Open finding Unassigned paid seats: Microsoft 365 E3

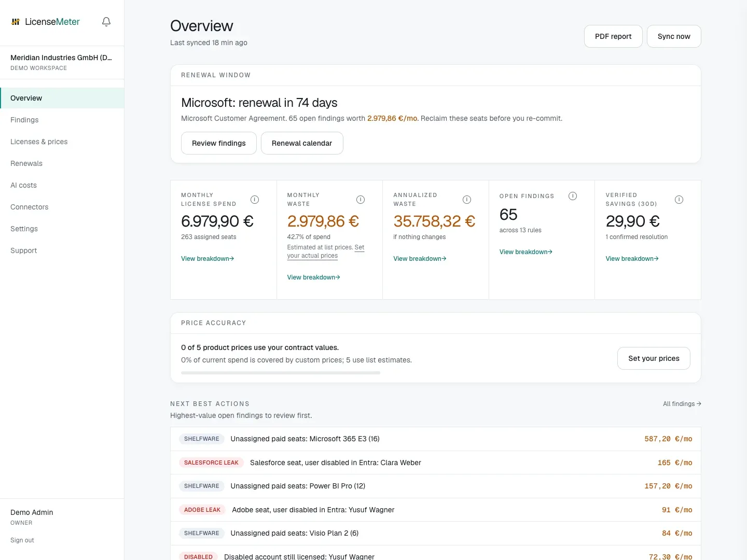tap(436, 439)
